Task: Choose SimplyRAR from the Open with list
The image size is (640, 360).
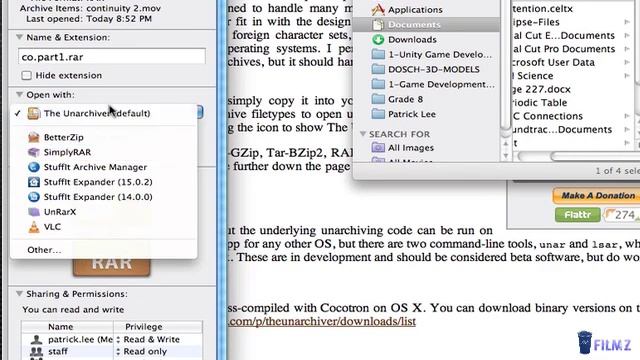Action: (x=104, y=152)
